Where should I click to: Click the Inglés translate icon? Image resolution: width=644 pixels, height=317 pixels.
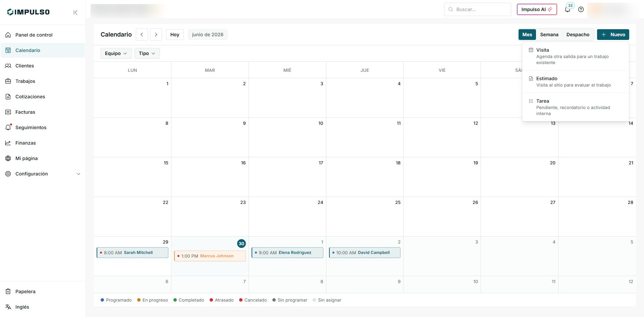click(x=8, y=307)
